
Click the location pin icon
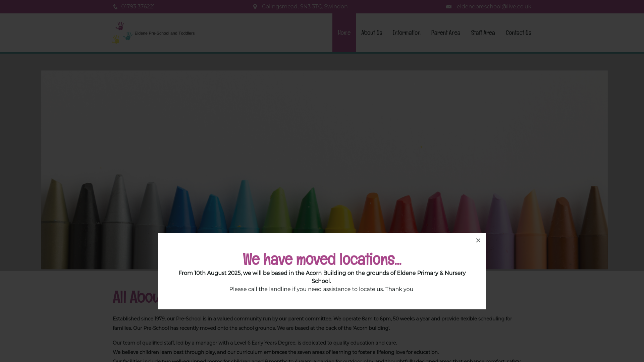click(255, 7)
